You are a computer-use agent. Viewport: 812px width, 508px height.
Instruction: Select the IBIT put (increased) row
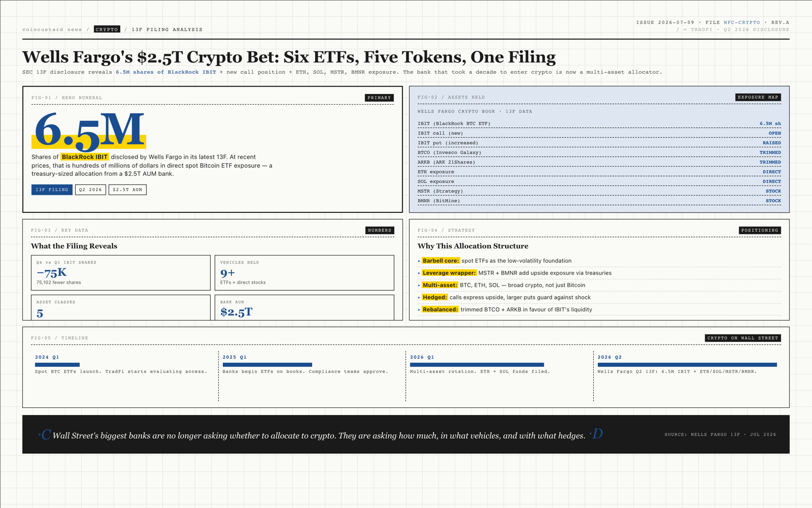[x=599, y=143]
